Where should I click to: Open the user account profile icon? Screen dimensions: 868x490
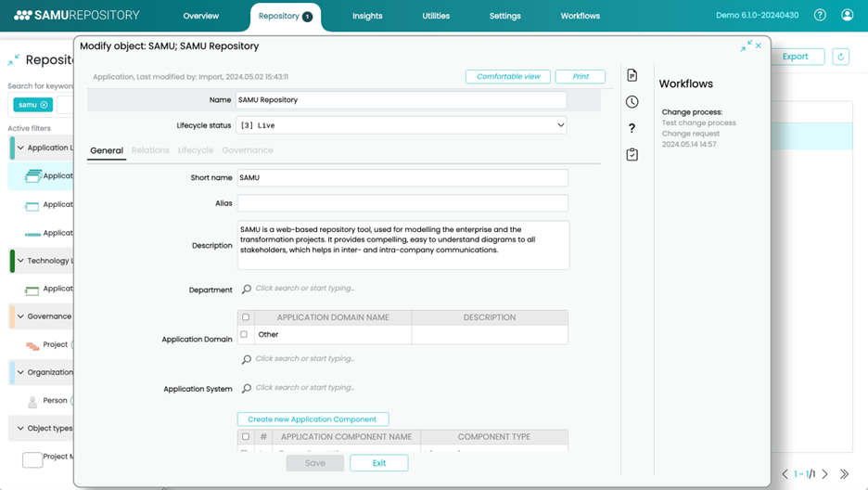847,15
